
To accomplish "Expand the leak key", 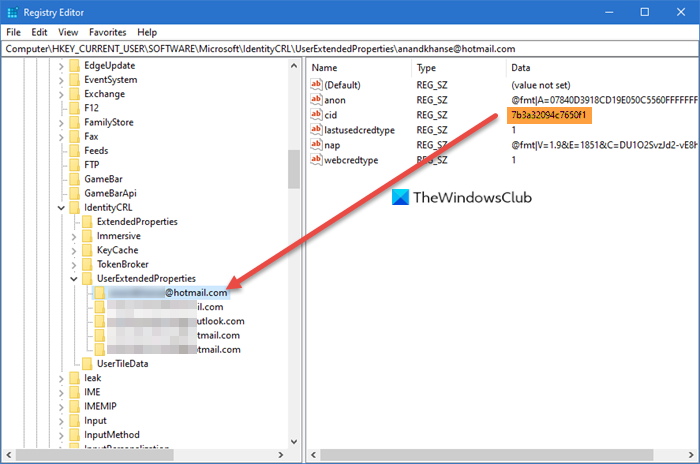I will click(x=61, y=378).
